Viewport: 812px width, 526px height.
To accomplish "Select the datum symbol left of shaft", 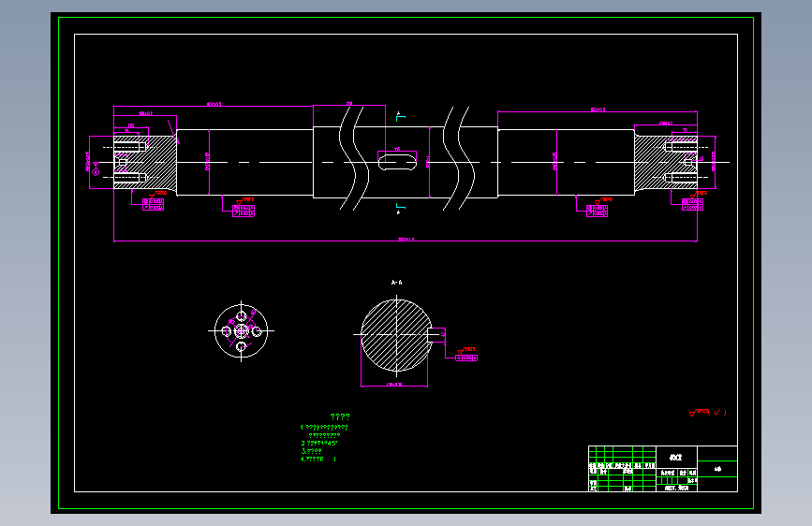I will click(96, 169).
